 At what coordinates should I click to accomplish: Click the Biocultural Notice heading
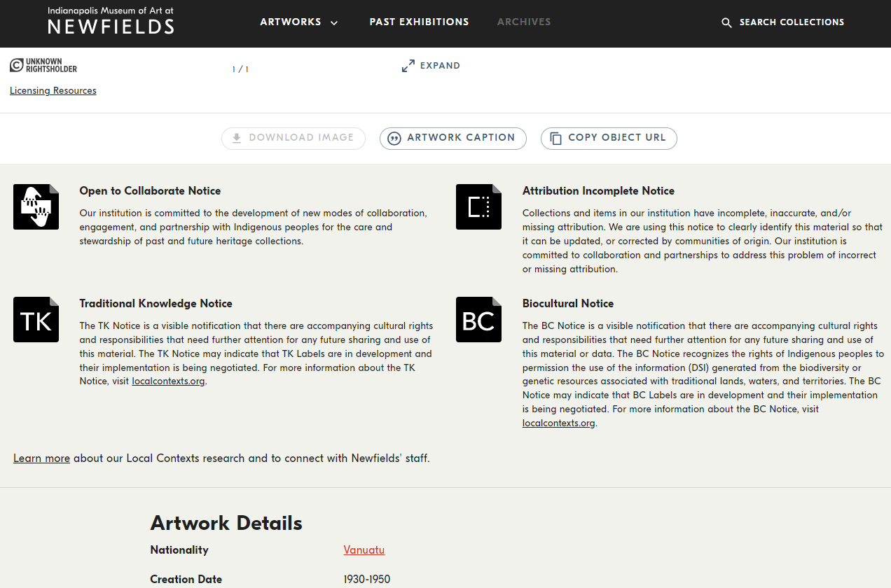click(568, 304)
